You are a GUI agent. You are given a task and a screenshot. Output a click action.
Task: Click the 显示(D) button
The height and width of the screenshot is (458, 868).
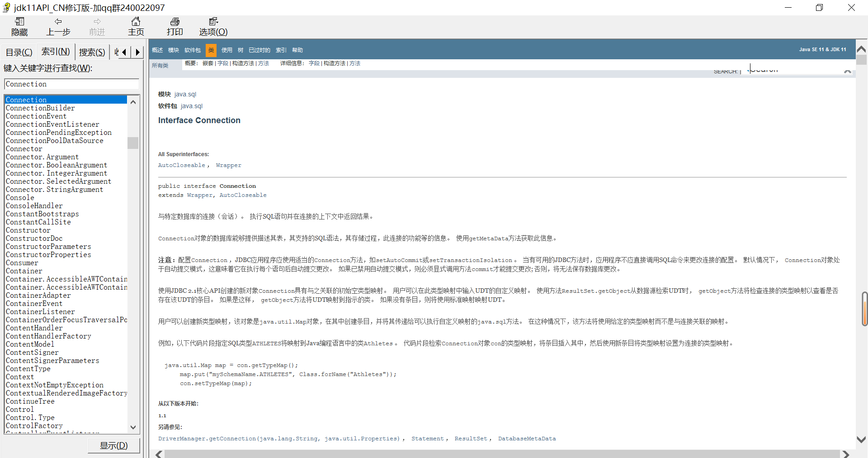point(114,446)
